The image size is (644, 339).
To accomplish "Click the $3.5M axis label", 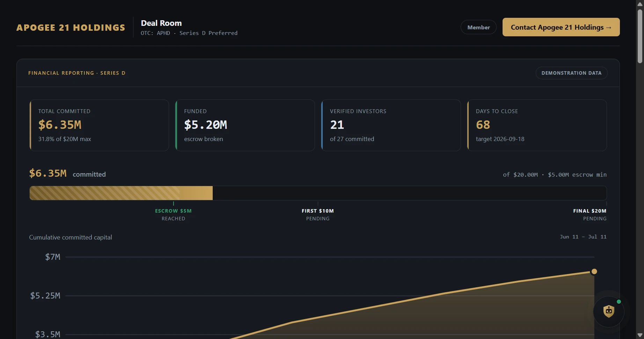I will (48, 334).
